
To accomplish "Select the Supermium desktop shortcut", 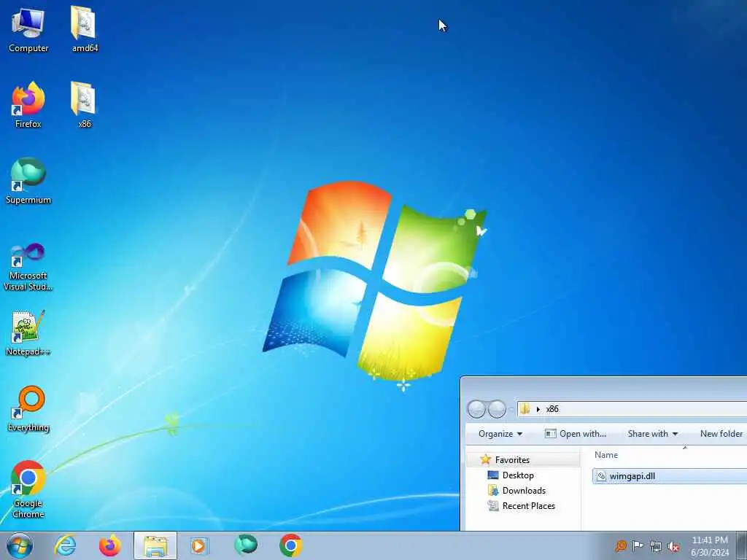I will [x=28, y=181].
